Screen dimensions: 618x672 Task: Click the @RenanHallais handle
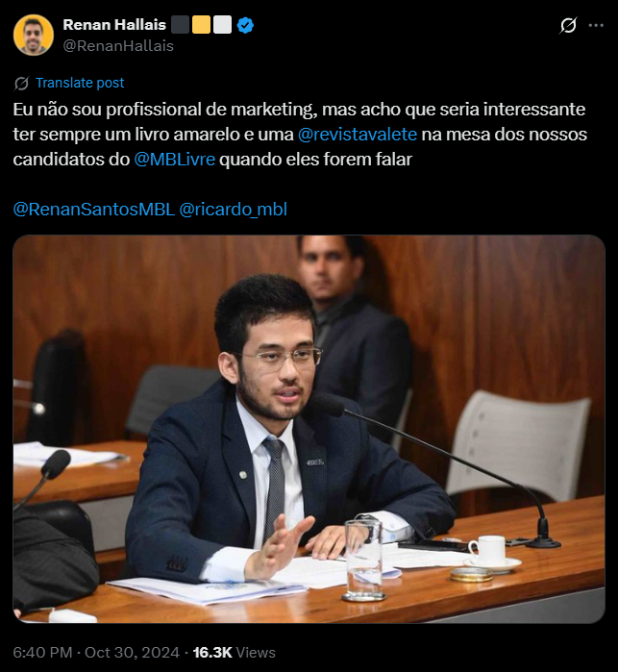[x=118, y=46]
